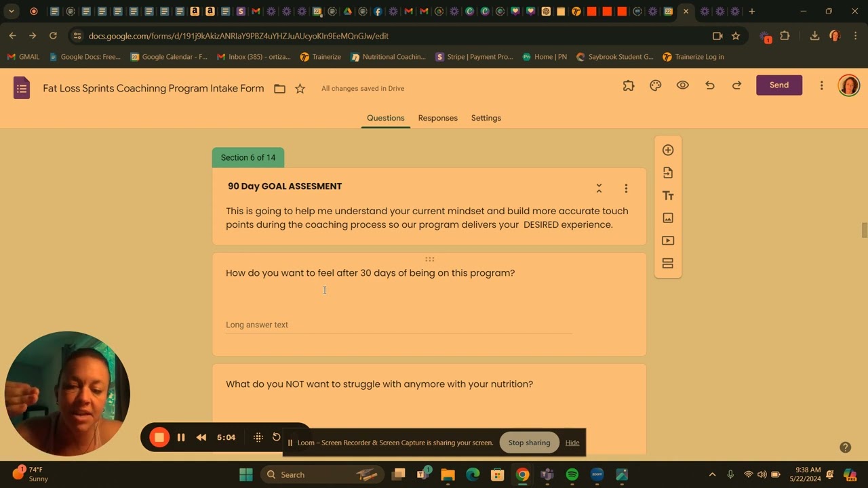Stop the Loom recording
Screen dimensions: 868x488
pos(159,437)
